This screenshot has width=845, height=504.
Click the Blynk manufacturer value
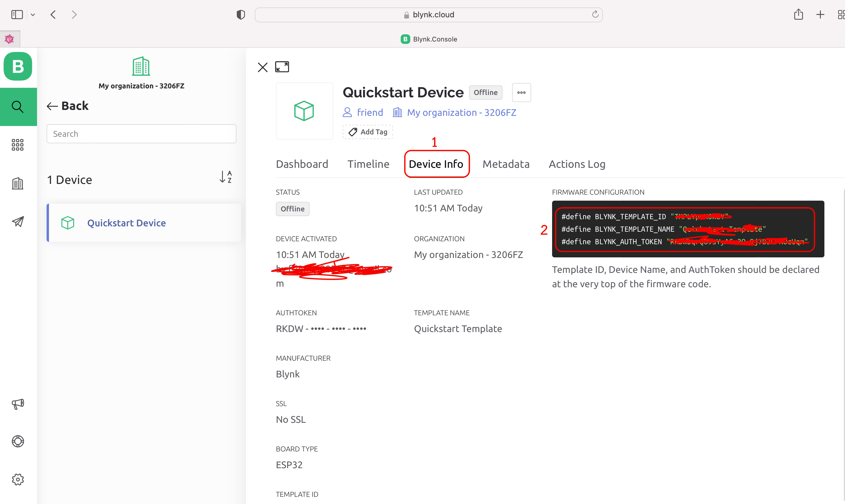tap(288, 374)
